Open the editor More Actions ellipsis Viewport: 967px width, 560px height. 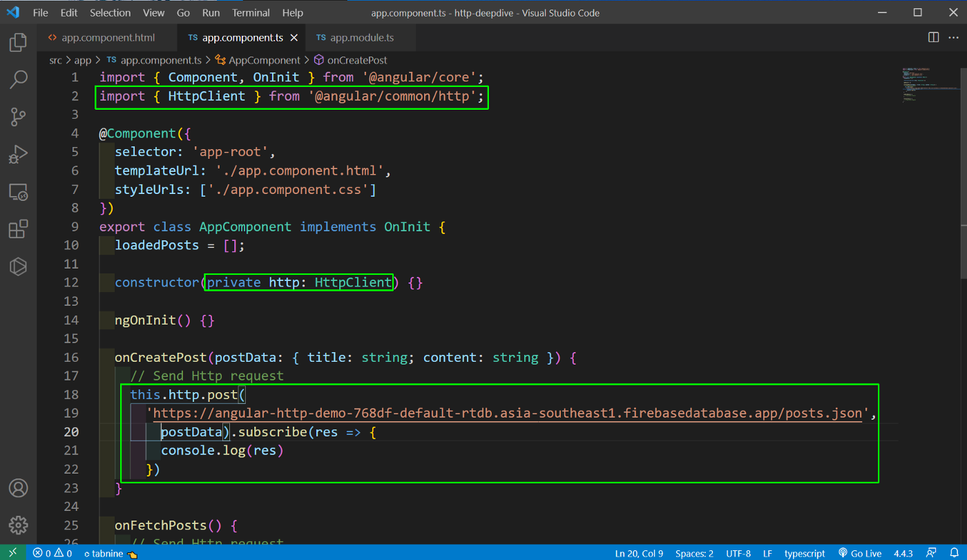953,37
